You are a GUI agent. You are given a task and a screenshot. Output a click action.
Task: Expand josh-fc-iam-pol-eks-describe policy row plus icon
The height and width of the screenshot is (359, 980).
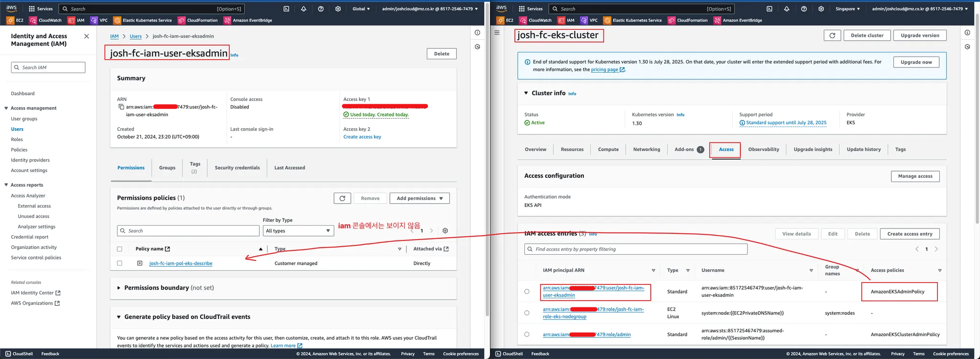click(x=140, y=263)
